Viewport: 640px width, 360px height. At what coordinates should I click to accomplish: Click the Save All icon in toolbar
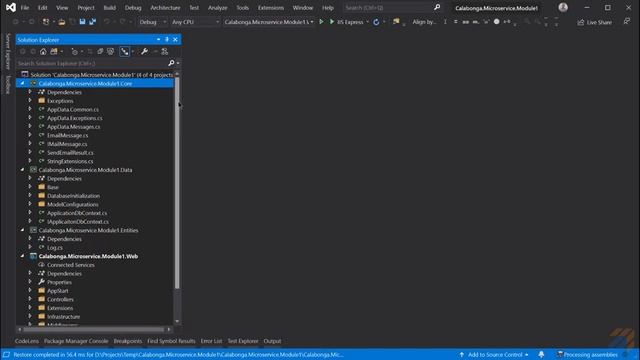93,22
